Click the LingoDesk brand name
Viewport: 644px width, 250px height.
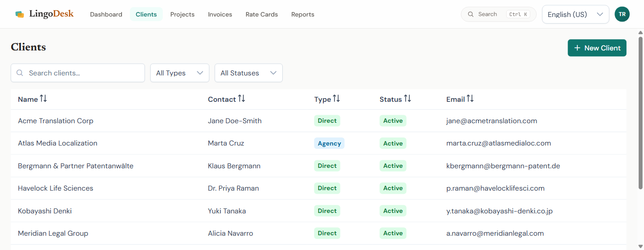pyautogui.click(x=51, y=14)
